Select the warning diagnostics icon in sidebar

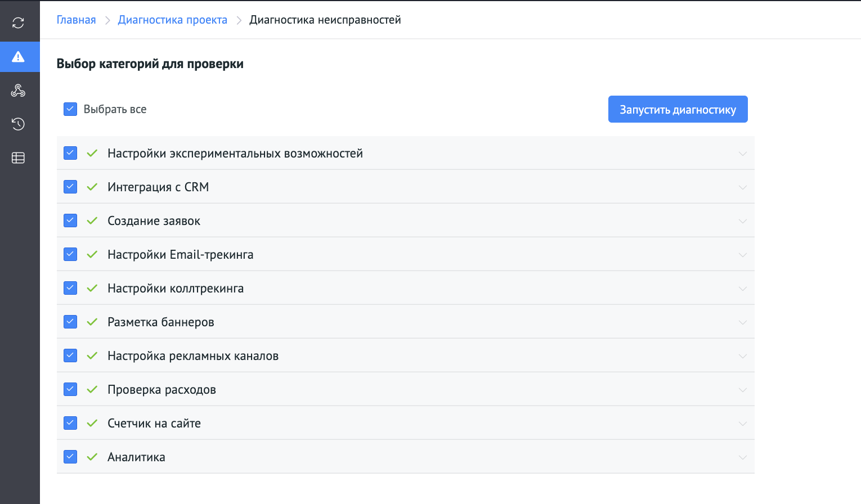[18, 56]
